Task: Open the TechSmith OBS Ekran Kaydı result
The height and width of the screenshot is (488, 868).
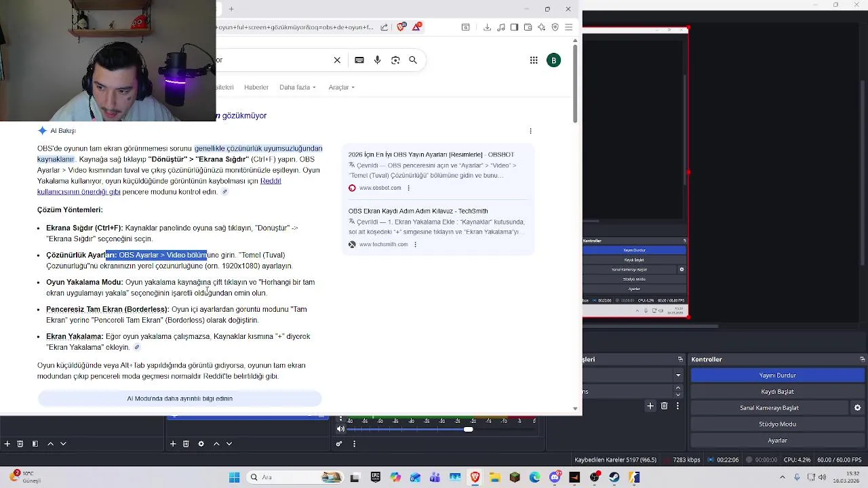Action: pos(418,211)
